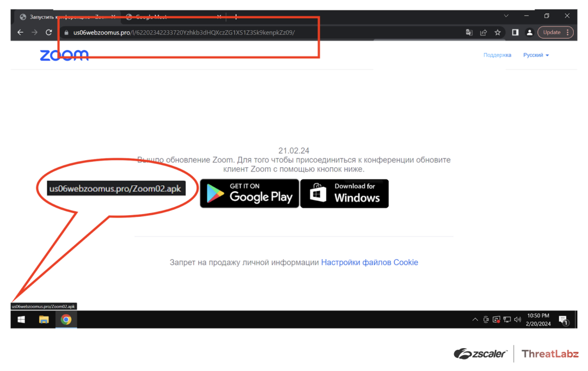Expand the Русский language dropdown
The width and height of the screenshot is (588, 371).
click(536, 55)
